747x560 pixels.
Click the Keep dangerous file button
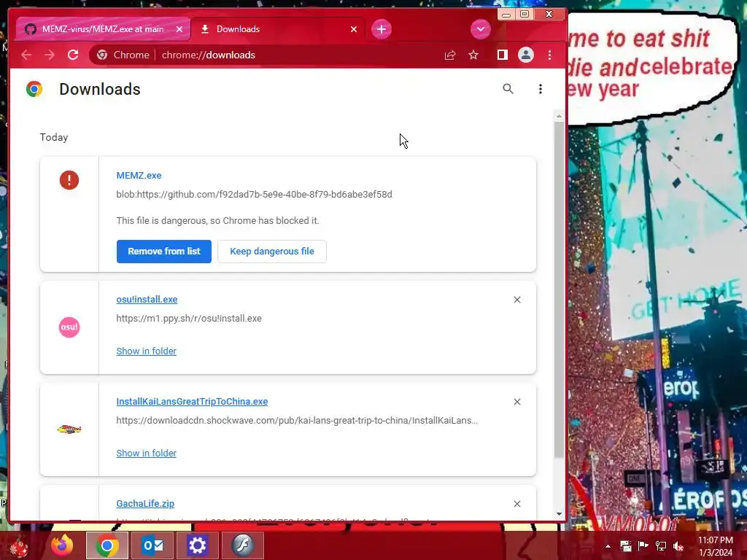coord(272,252)
